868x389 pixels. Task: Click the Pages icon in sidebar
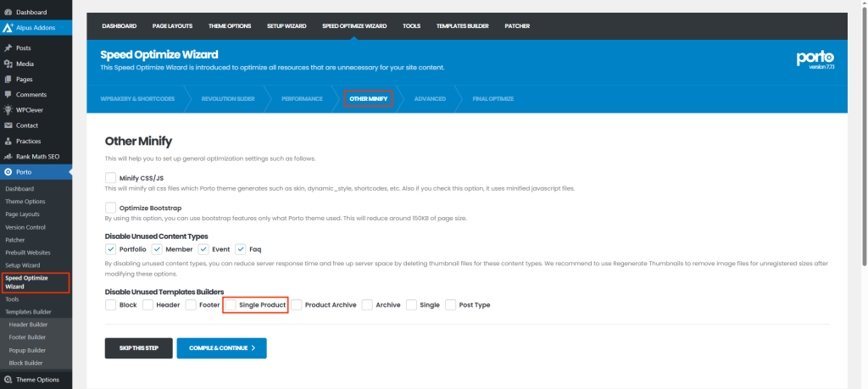coord(8,79)
